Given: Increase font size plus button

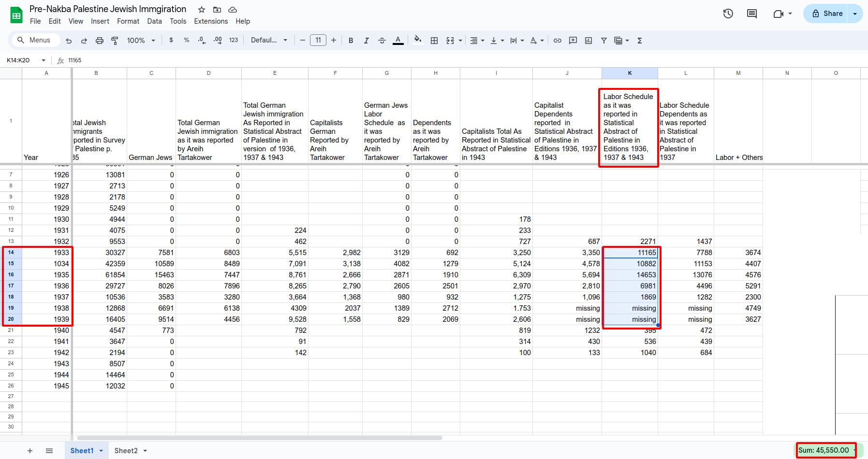Looking at the screenshot, I should 333,40.
